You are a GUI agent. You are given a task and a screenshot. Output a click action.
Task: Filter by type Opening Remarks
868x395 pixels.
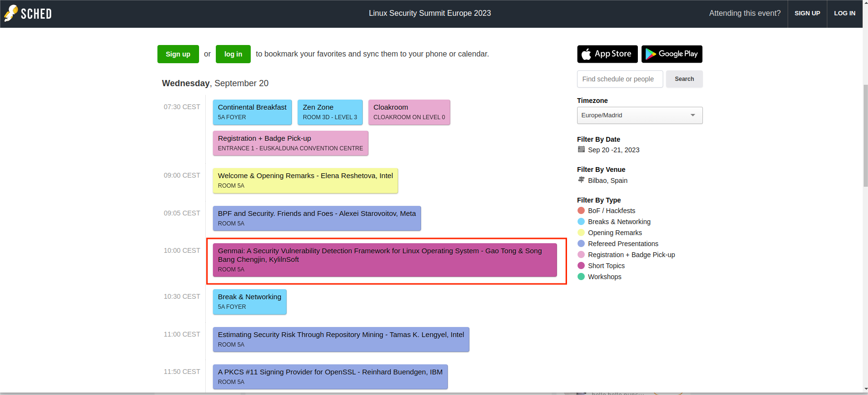(x=615, y=233)
